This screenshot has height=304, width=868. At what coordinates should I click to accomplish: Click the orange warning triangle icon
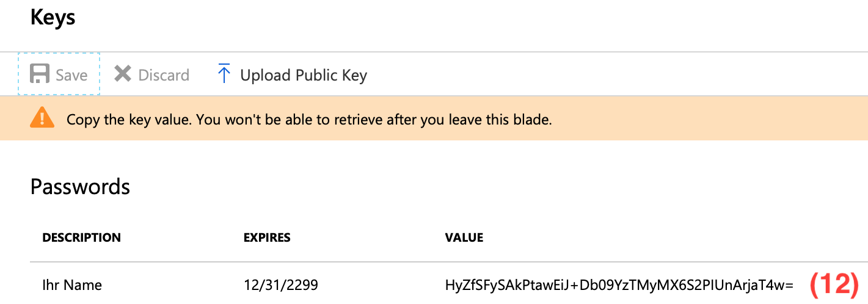click(42, 118)
